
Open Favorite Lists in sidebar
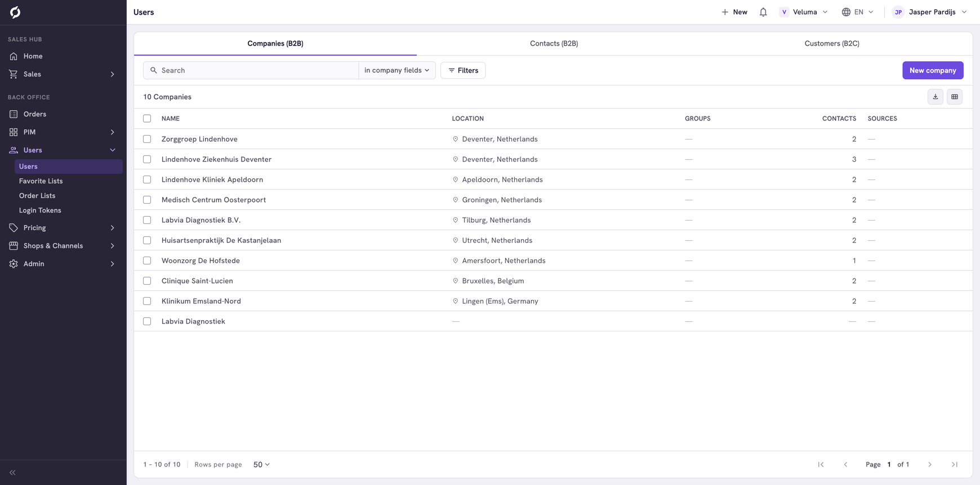coord(41,181)
